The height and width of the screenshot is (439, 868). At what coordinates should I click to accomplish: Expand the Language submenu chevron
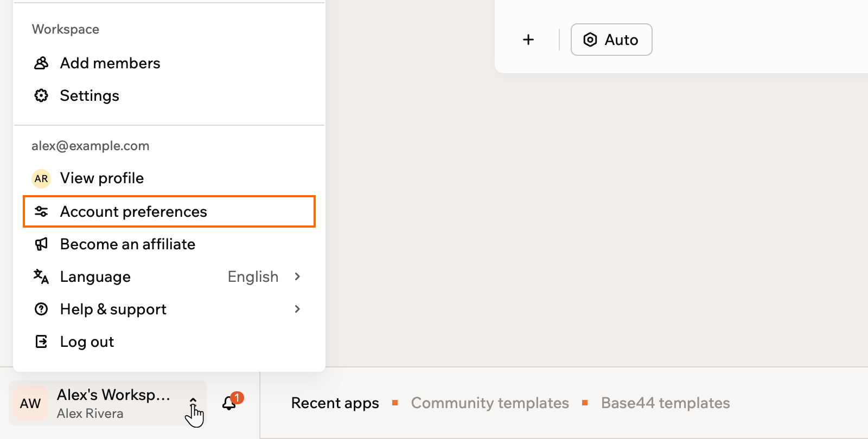(x=297, y=276)
